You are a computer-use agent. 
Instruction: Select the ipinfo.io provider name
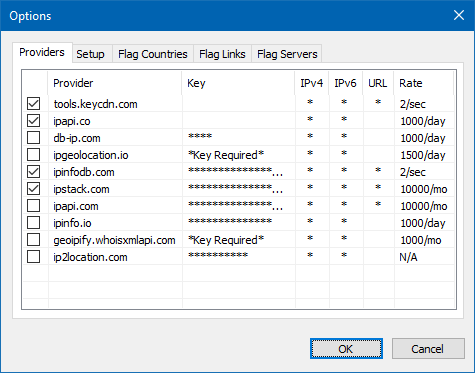pyautogui.click(x=72, y=223)
